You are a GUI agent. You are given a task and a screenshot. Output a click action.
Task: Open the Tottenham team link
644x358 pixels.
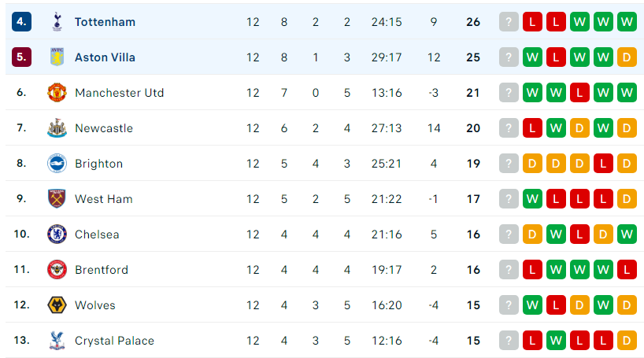click(x=105, y=22)
